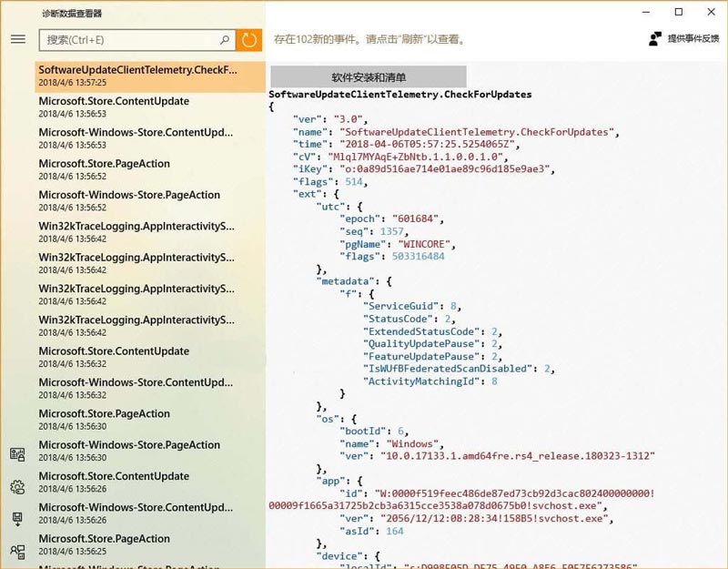Open privacy settings gear icon

pos(17,487)
